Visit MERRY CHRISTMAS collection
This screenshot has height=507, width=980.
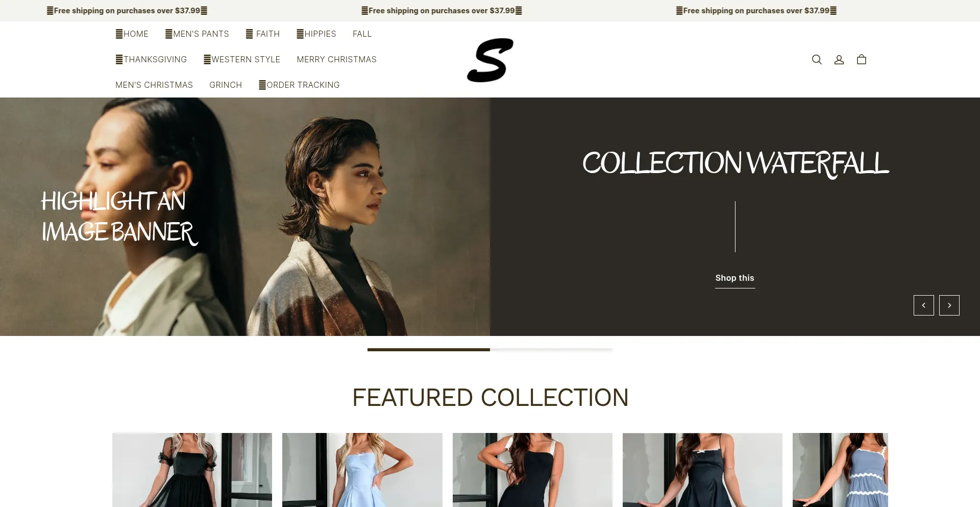click(337, 59)
